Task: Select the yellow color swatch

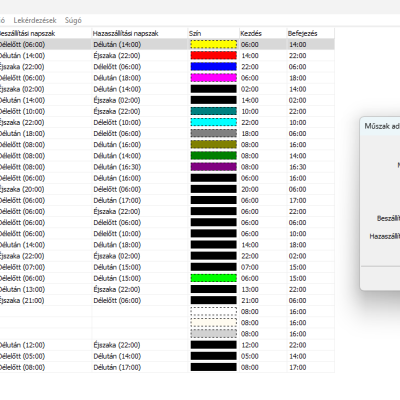Action: pyautogui.click(x=214, y=44)
